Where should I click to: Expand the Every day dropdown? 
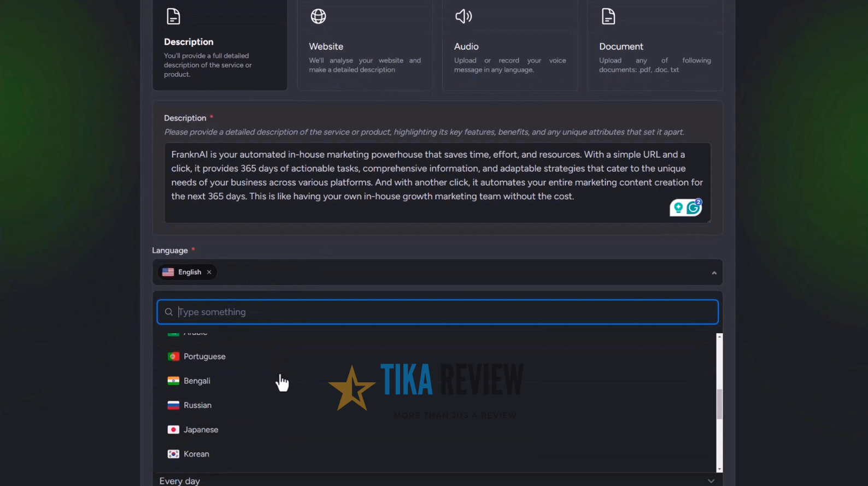click(x=711, y=481)
